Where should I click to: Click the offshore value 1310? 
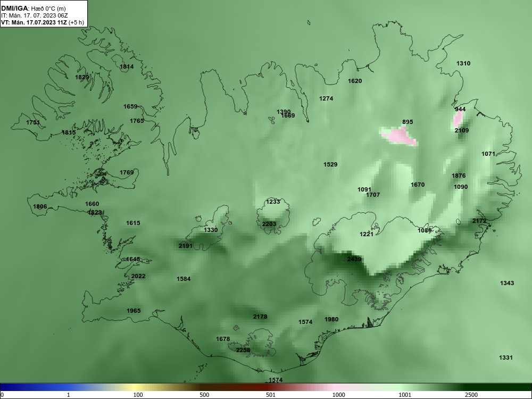click(463, 63)
